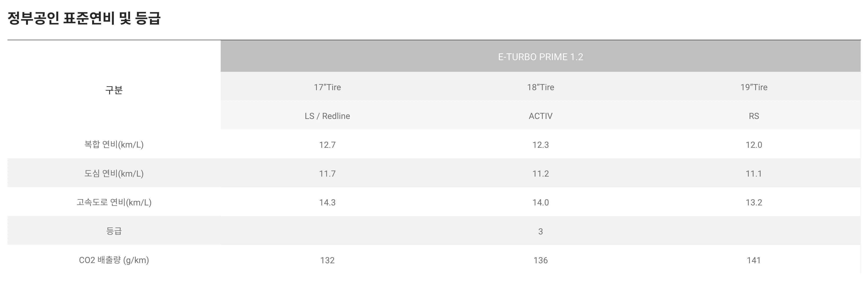Click the ACTIV trim cell
Screen dimensions: 868x283
[541, 116]
